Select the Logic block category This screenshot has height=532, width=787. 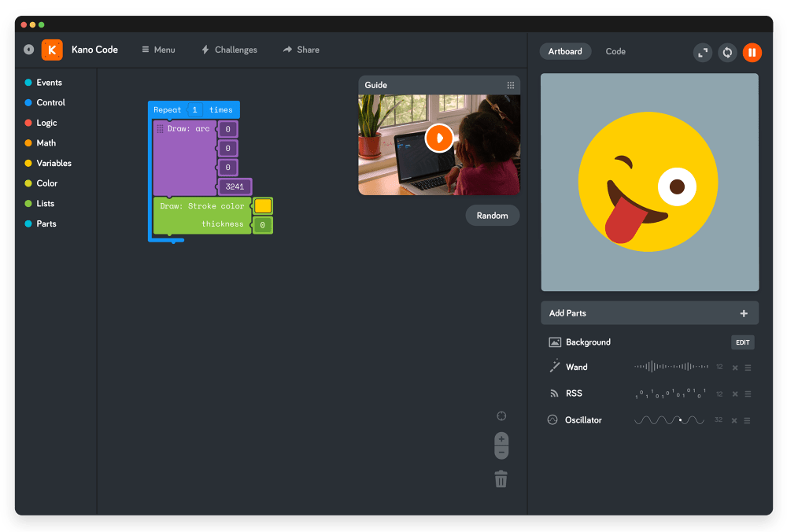click(41, 123)
